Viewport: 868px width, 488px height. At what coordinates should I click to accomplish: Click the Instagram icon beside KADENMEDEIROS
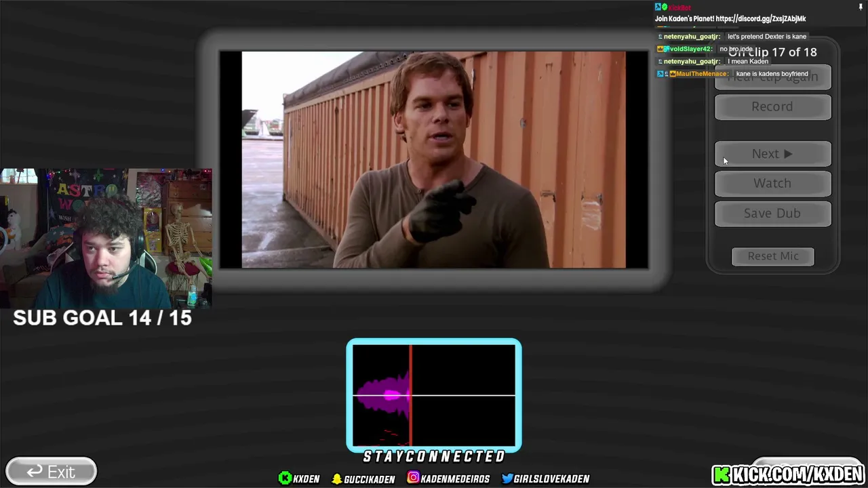coord(413,478)
